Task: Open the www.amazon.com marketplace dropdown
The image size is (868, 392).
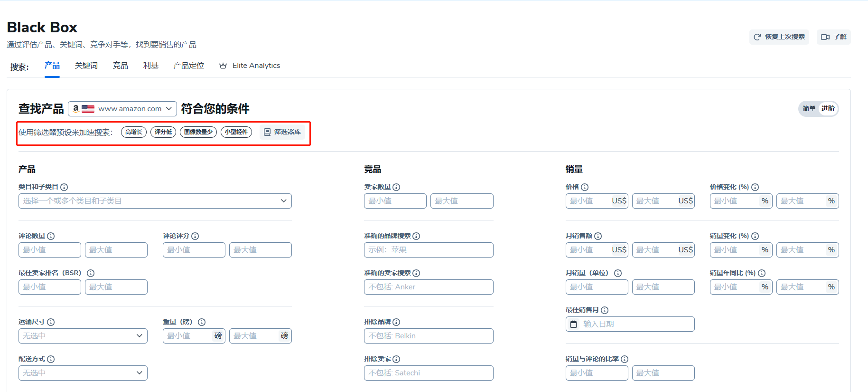Action: click(122, 109)
